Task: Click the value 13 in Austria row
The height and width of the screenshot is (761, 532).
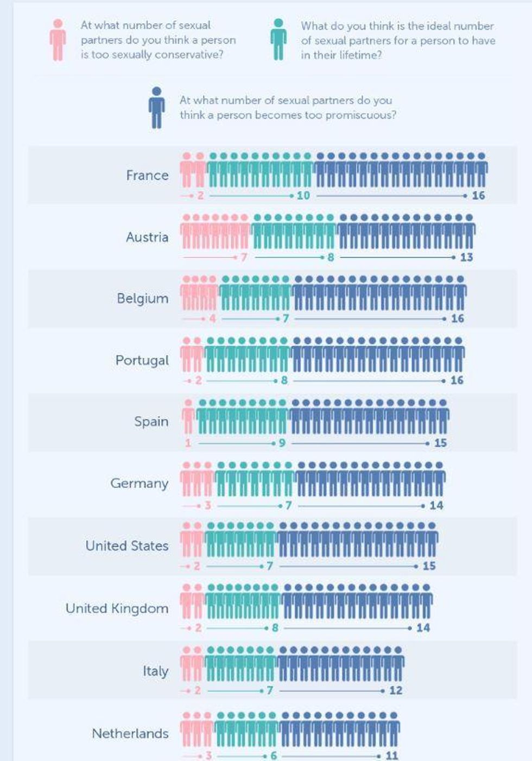Action: (x=466, y=257)
